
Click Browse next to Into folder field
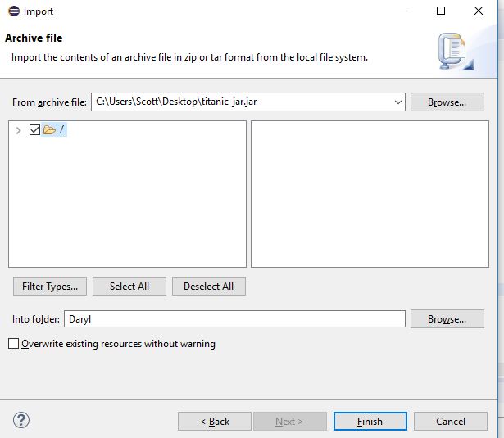click(x=447, y=318)
